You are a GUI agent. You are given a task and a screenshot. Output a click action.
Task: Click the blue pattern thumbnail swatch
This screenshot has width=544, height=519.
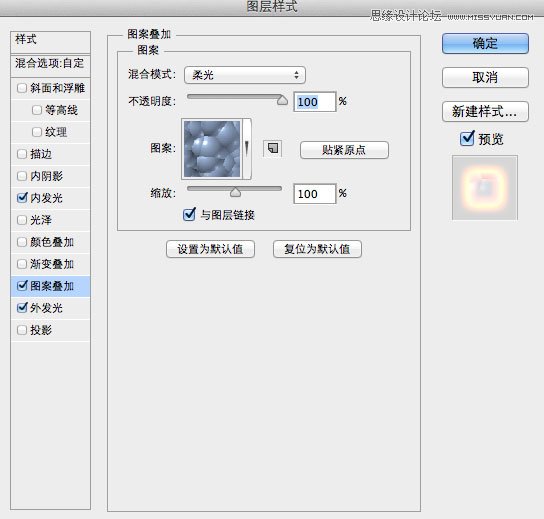[212, 149]
